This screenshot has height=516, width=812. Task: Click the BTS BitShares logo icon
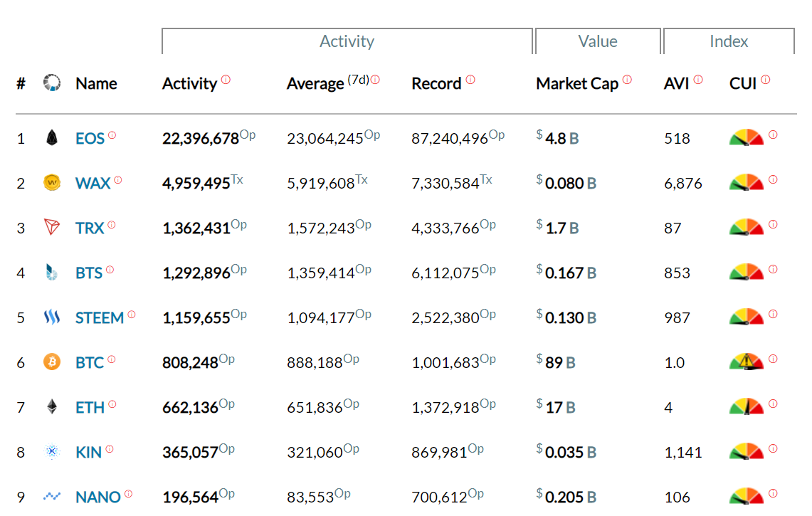[51, 273]
